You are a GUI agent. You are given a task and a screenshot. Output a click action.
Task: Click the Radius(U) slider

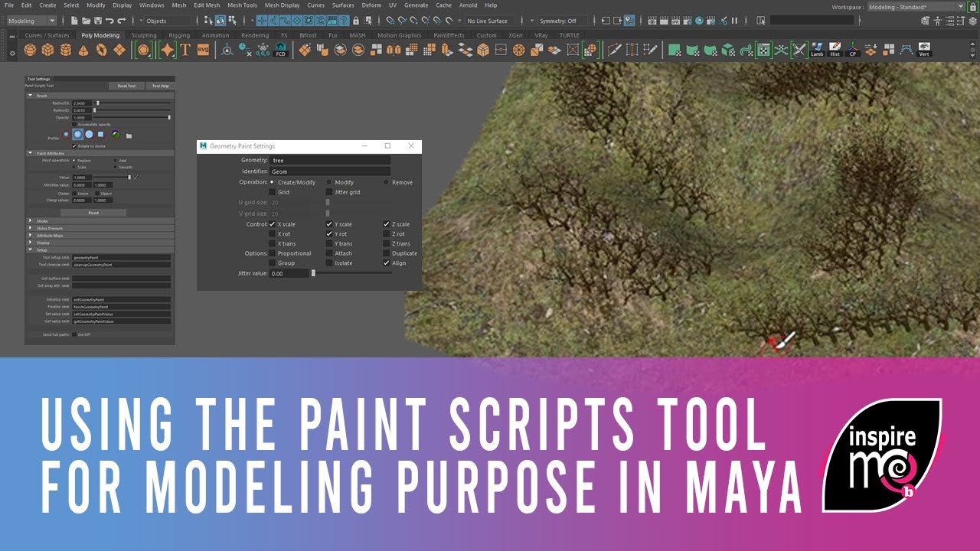coord(132,103)
